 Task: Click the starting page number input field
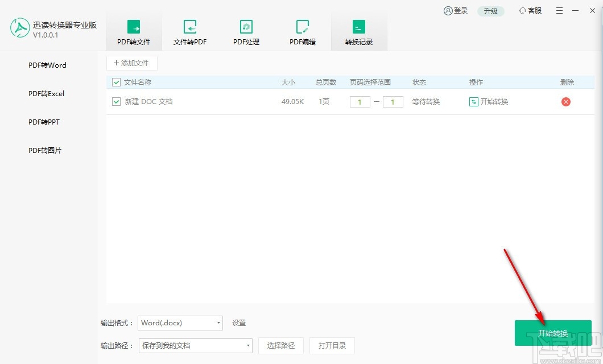[360, 102]
